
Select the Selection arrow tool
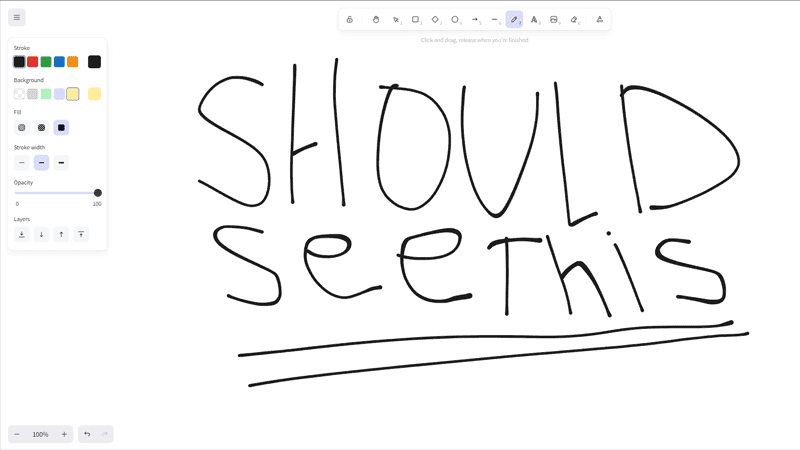(396, 19)
